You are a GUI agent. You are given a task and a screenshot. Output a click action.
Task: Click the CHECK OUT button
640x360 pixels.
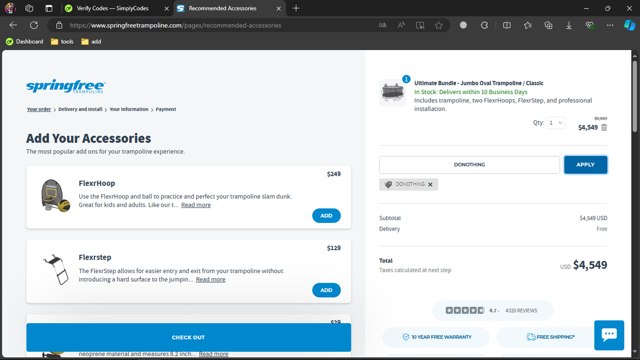189,338
